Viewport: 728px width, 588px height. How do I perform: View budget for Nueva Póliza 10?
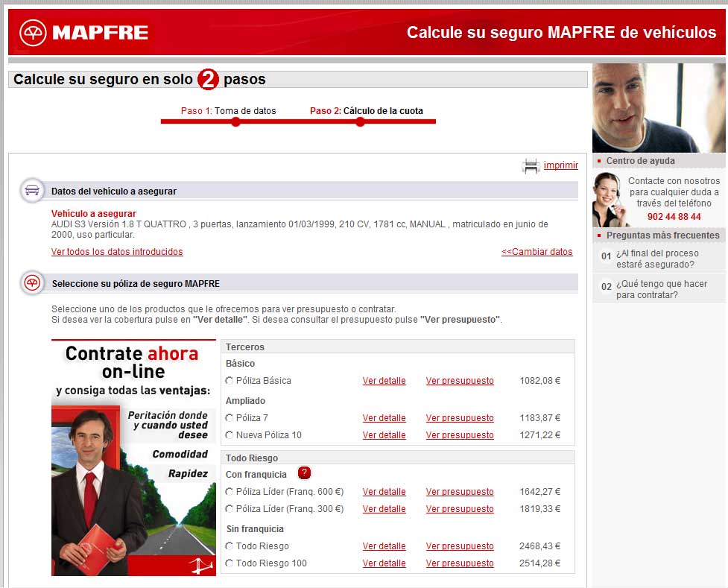coord(460,435)
